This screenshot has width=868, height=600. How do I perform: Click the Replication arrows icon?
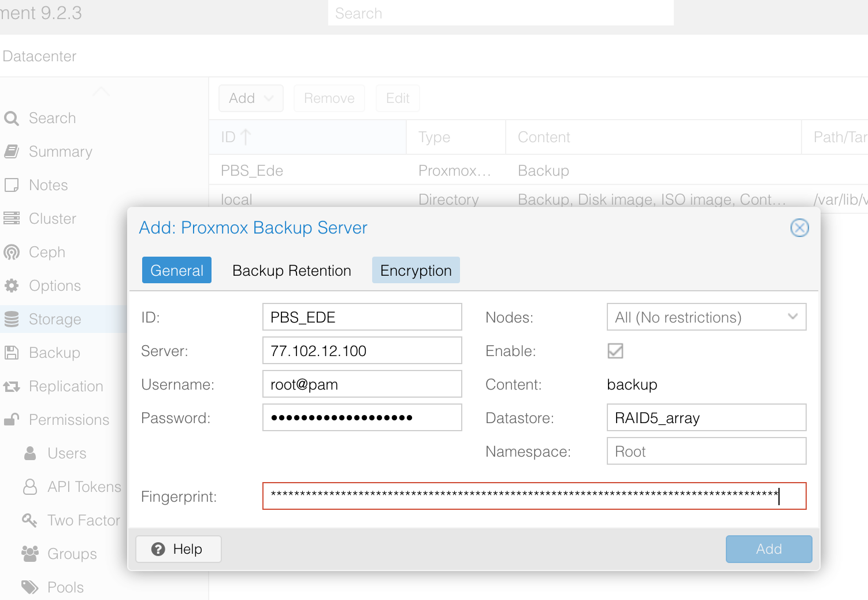point(12,386)
